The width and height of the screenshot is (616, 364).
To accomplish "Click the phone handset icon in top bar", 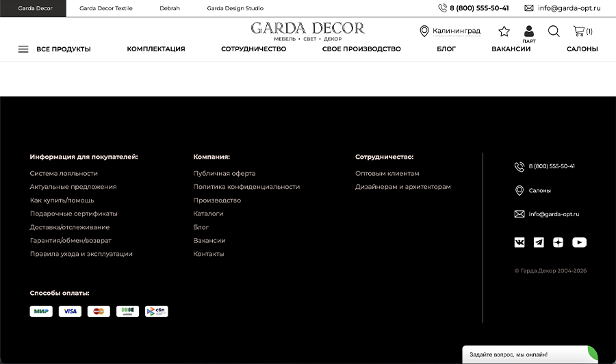I will tap(442, 8).
